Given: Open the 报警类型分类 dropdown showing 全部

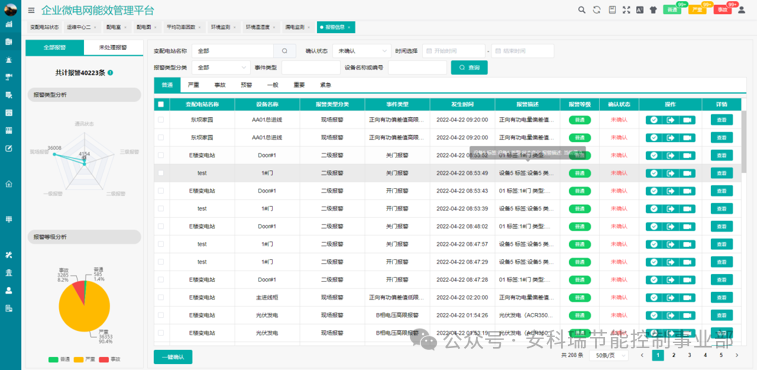Looking at the screenshot, I should pyautogui.click(x=221, y=68).
